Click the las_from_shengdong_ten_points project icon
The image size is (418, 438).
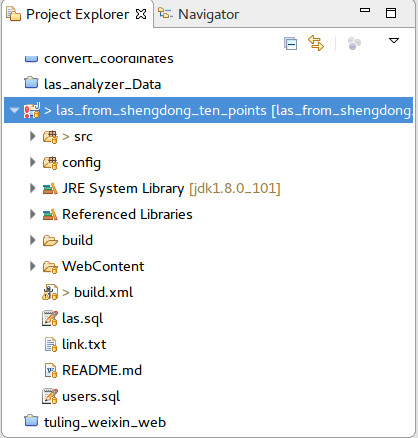(x=32, y=110)
